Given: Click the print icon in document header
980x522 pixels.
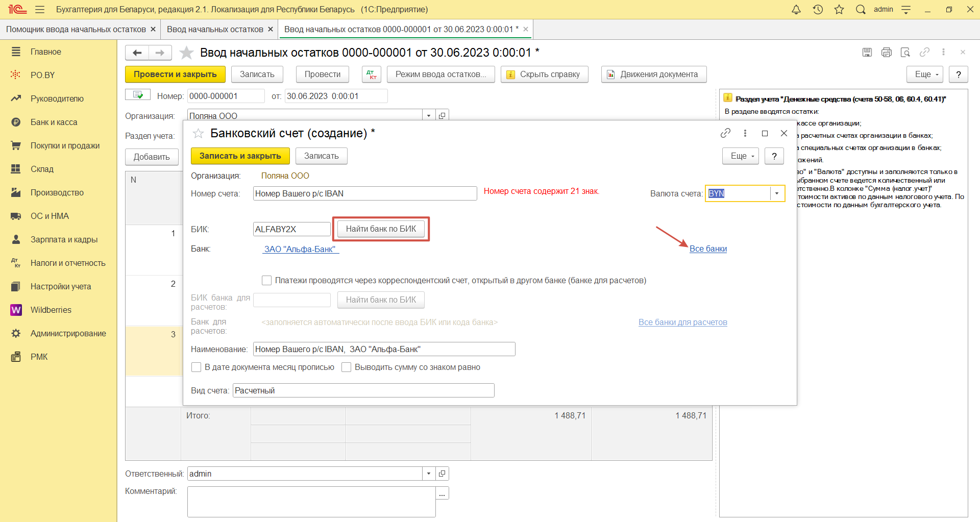Looking at the screenshot, I should click(x=887, y=52).
